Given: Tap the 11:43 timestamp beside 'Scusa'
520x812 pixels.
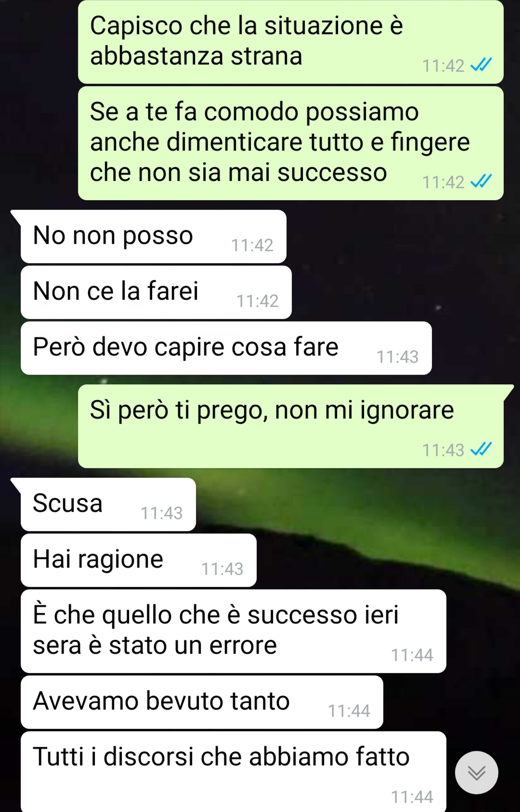Looking at the screenshot, I should (162, 513).
